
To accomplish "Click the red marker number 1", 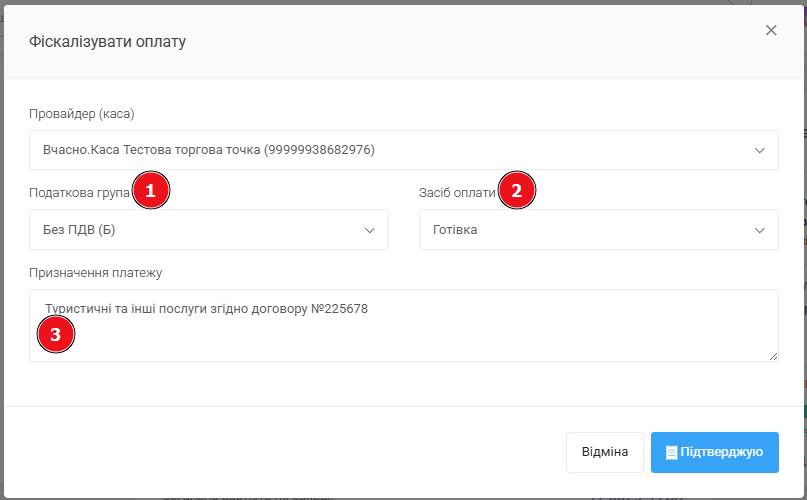I will click(x=150, y=191).
